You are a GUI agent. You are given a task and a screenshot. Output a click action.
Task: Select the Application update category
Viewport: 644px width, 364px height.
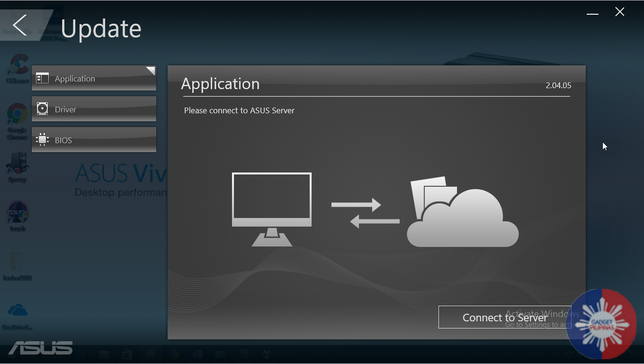pos(94,78)
